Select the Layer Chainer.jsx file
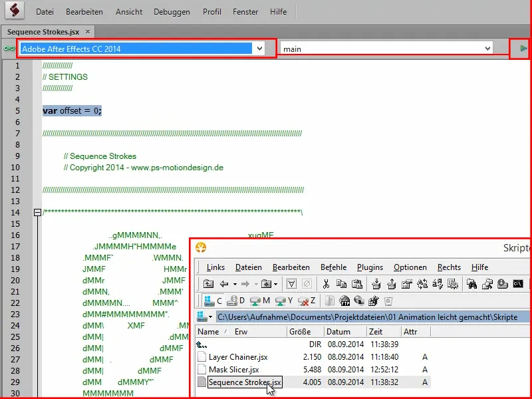Screen dimensions: 532x399 238,357
